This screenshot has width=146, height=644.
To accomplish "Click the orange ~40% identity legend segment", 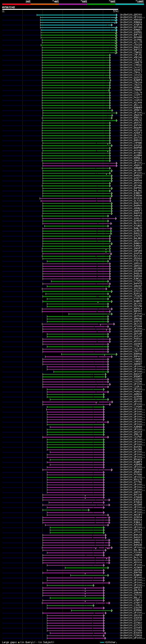I will [45, 4].
